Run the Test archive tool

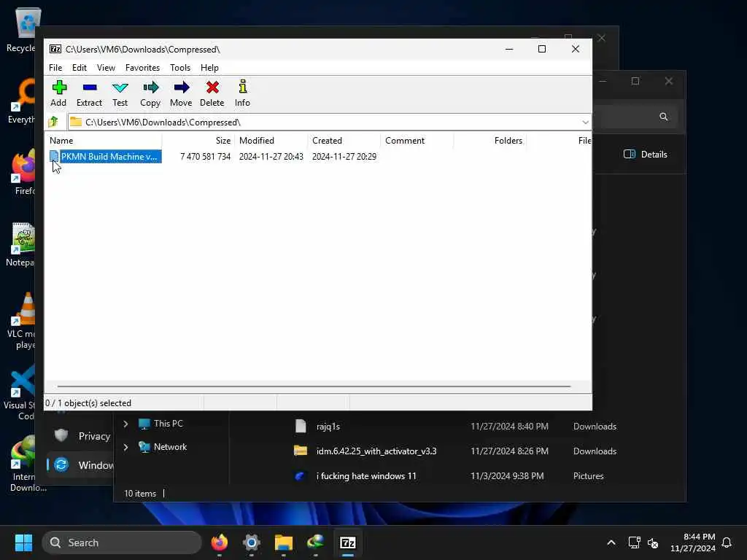coord(120,93)
